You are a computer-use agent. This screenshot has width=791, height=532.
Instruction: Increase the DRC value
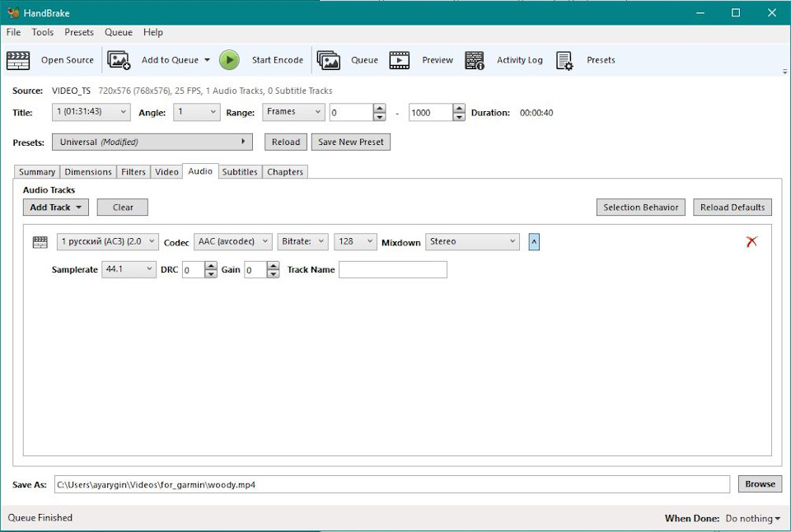(211, 266)
